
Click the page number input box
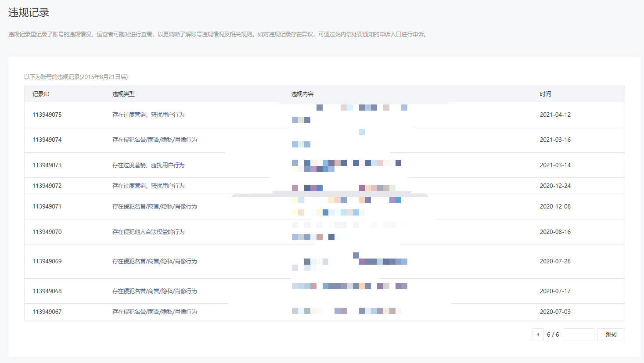pyautogui.click(x=579, y=334)
